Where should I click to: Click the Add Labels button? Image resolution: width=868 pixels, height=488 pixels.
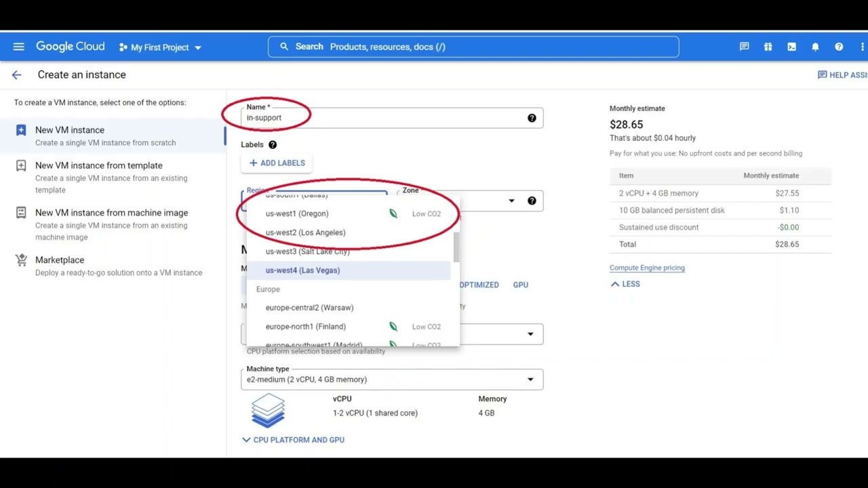coord(277,163)
